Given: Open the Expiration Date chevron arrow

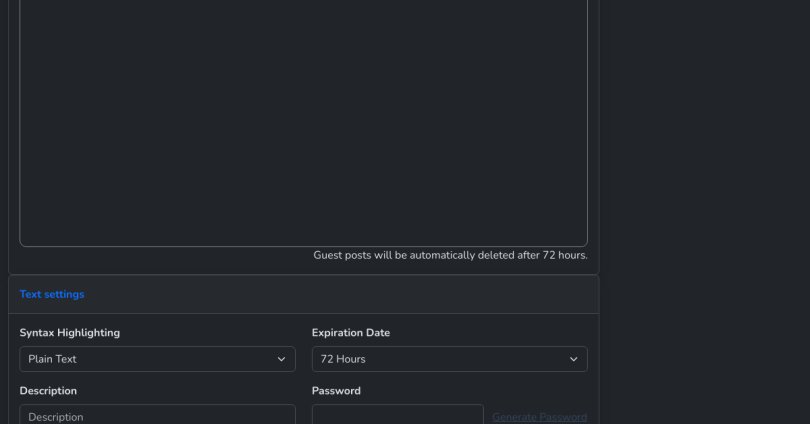Looking at the screenshot, I should pos(573,359).
